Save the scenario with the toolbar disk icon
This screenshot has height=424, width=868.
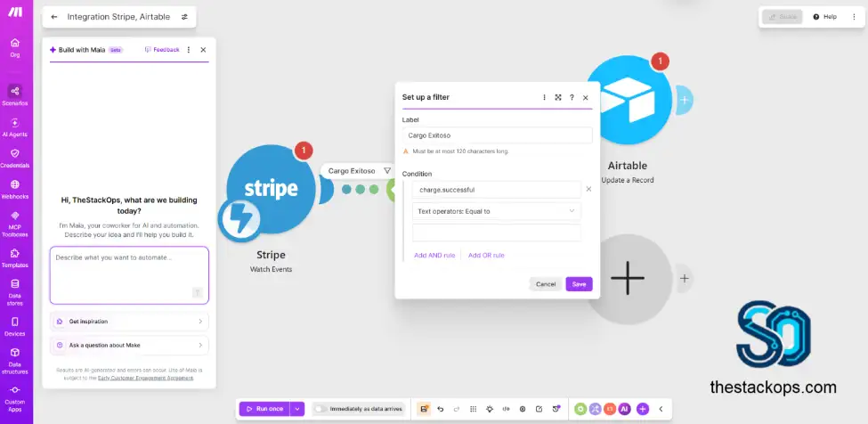click(424, 409)
